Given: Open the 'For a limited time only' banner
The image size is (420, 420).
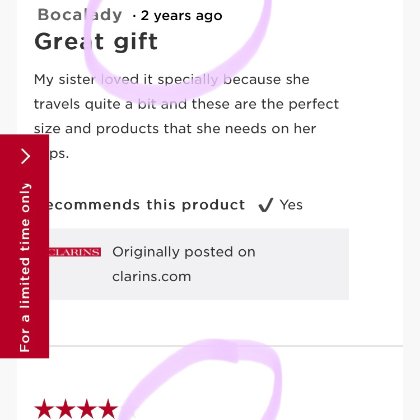Looking at the screenshot, I should coord(24,246).
